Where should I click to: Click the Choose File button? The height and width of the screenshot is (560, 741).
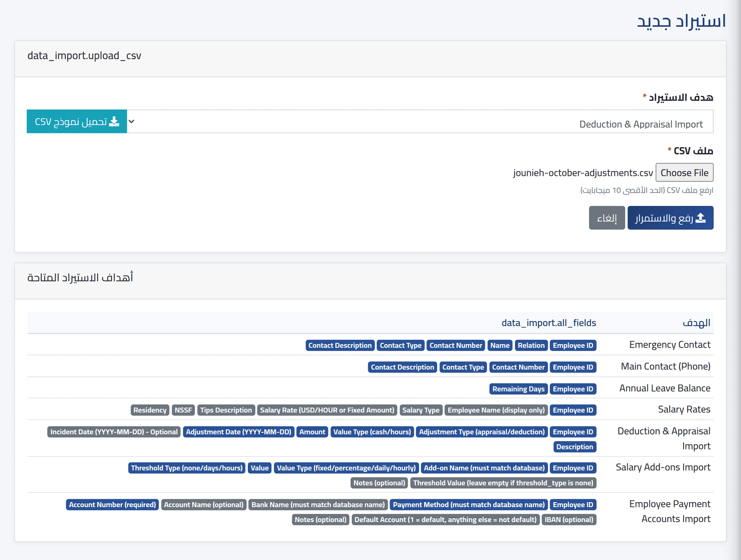click(x=684, y=173)
